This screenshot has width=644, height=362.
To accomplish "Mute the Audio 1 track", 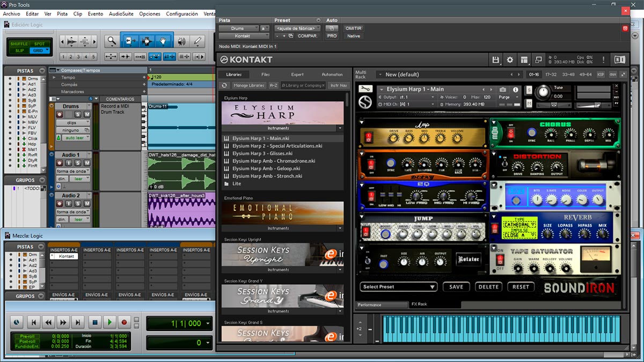I will click(x=87, y=163).
